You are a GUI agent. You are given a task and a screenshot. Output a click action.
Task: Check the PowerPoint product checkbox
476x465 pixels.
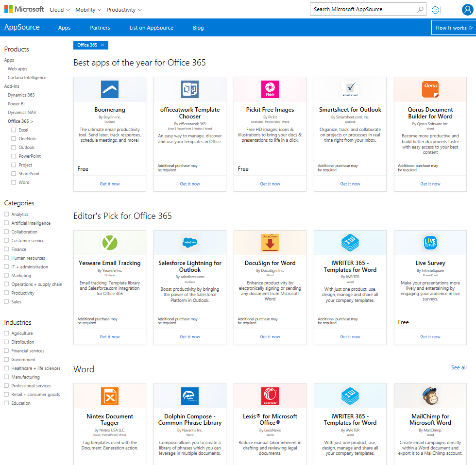point(14,156)
